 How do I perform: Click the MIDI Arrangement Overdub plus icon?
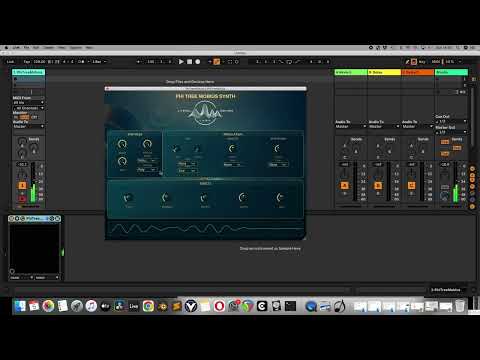click(209, 62)
